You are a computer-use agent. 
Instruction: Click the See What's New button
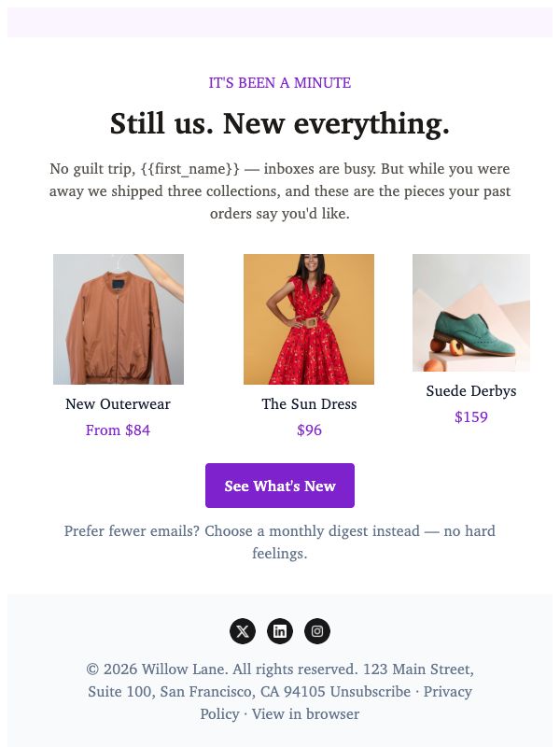(279, 486)
